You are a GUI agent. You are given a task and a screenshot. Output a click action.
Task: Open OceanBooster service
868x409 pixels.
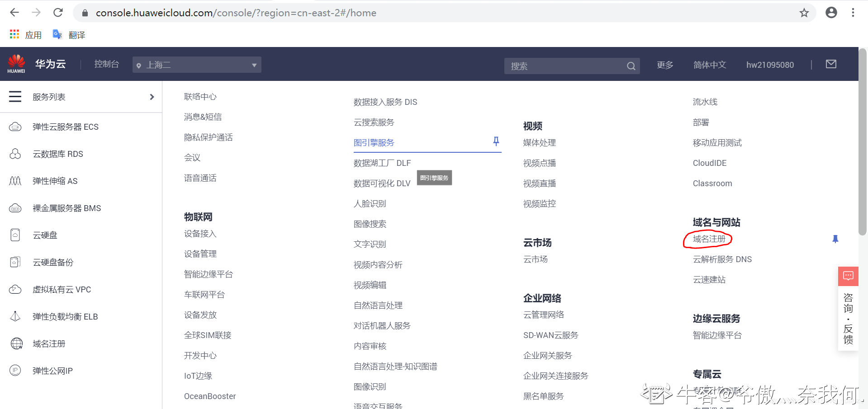point(210,396)
